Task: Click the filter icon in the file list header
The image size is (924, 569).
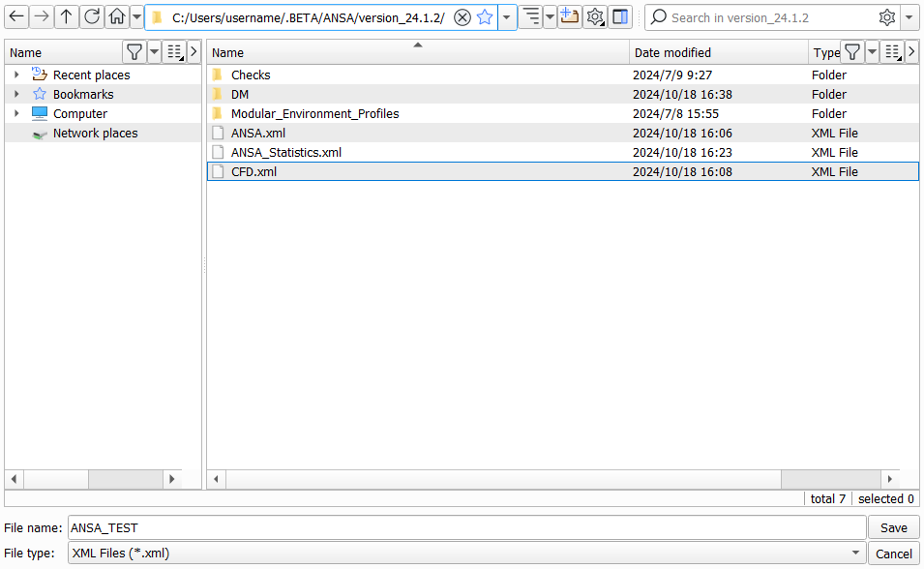Action: [852, 52]
